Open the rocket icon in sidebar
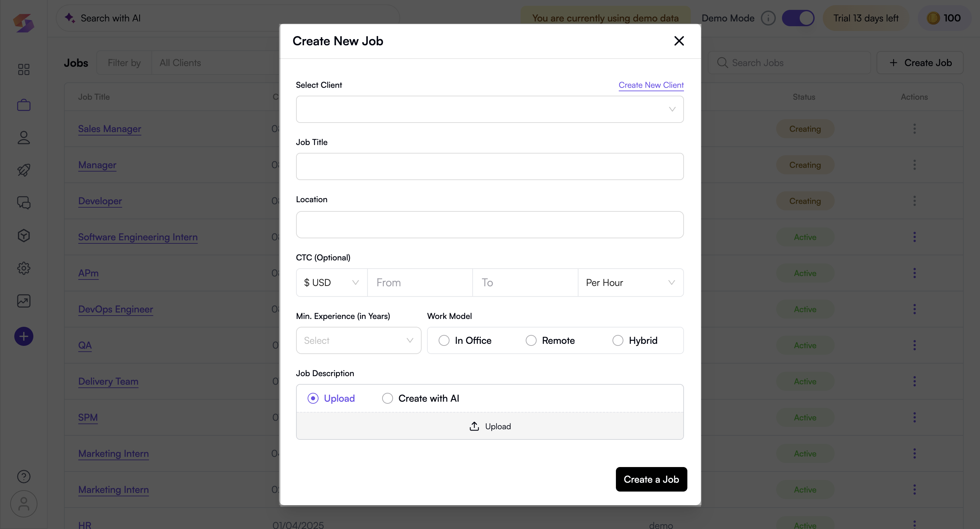 coord(23,170)
